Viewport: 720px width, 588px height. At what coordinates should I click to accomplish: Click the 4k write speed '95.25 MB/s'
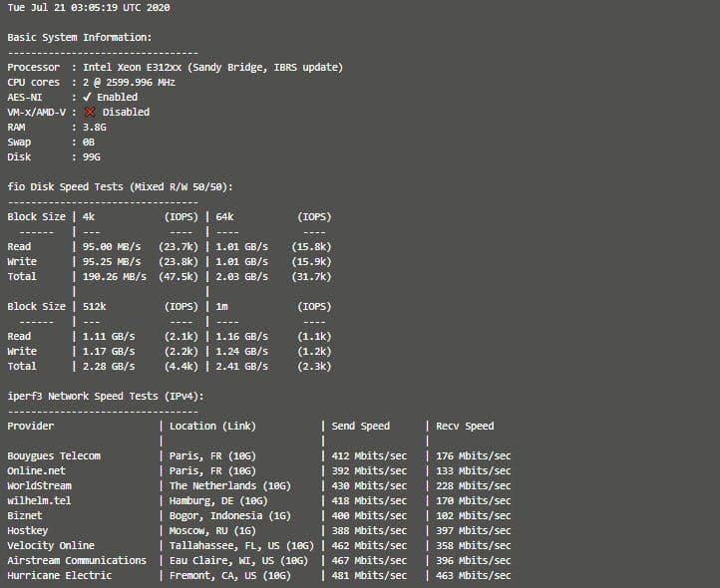(112, 262)
